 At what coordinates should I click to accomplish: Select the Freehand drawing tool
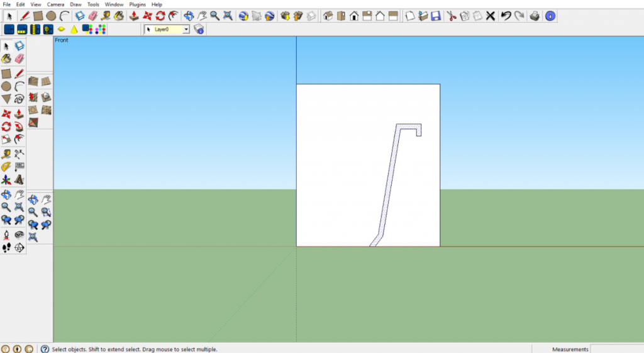click(x=19, y=99)
